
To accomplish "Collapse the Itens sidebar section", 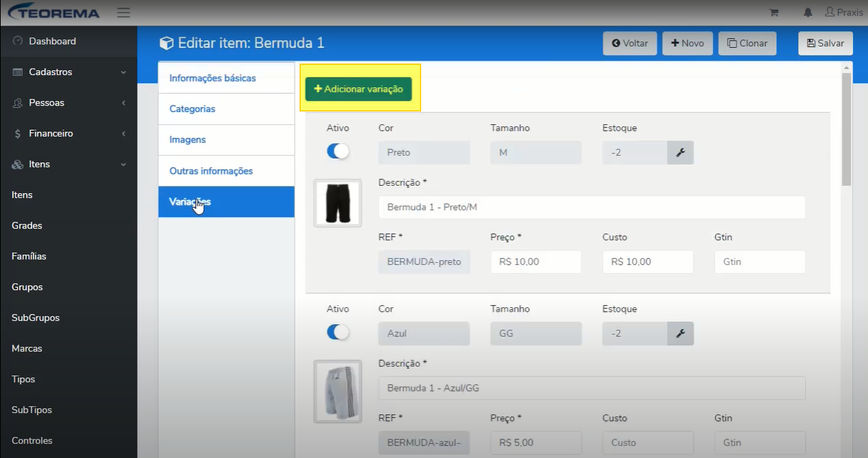I will tap(69, 164).
